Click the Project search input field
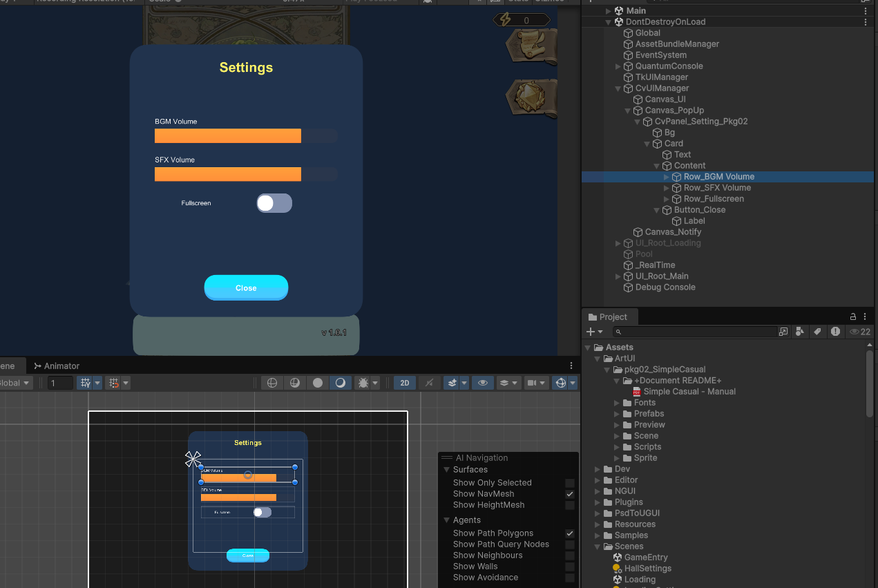Viewport: 878px width, 588px height. (691, 332)
